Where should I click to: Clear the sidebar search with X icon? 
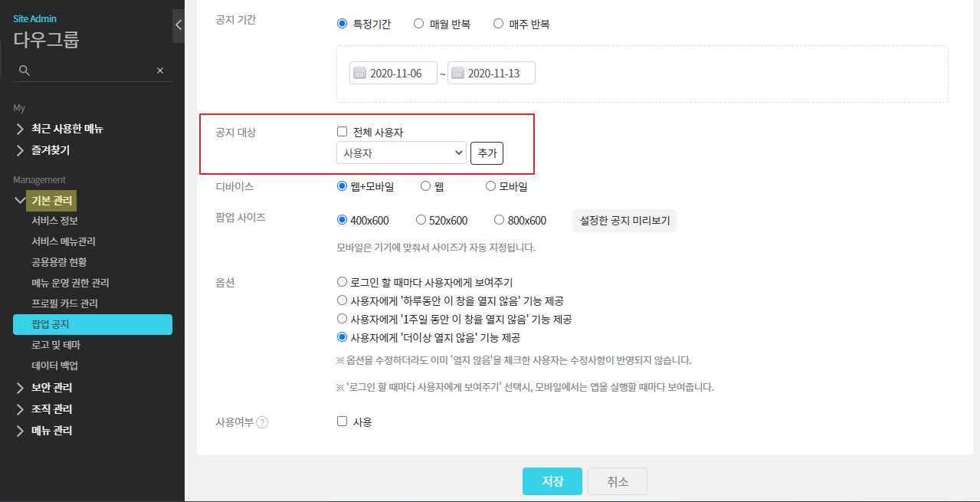160,71
